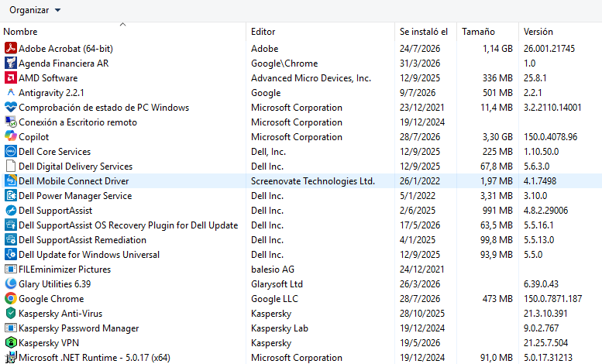Viewport: 602px width, 364px height.
Task: Click the Google Chrome icon
Action: pyautogui.click(x=11, y=299)
